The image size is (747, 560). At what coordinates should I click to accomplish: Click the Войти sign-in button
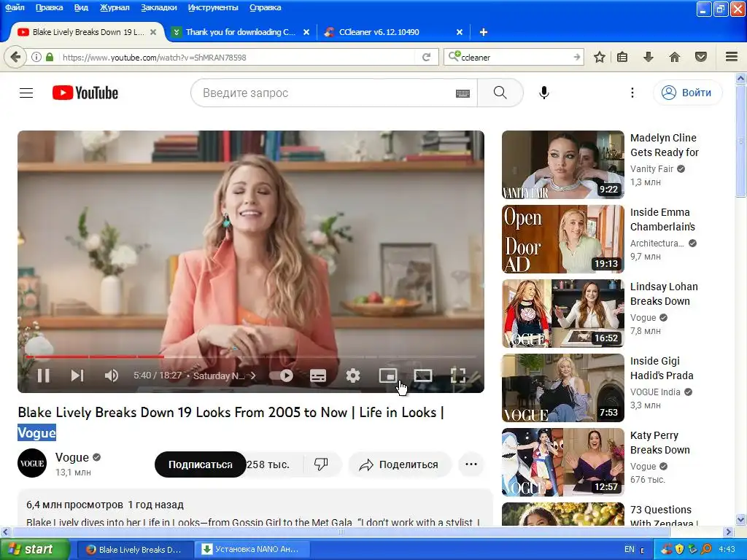click(x=688, y=93)
